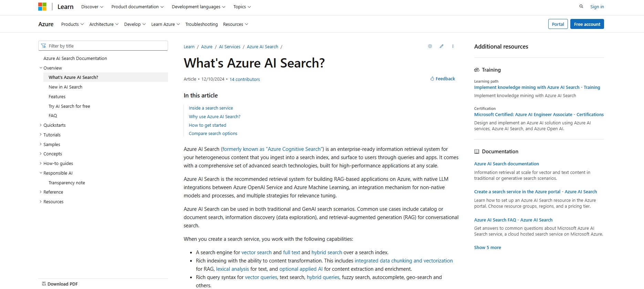
Task: Select the Troubleshooting menu item
Action: point(201,24)
